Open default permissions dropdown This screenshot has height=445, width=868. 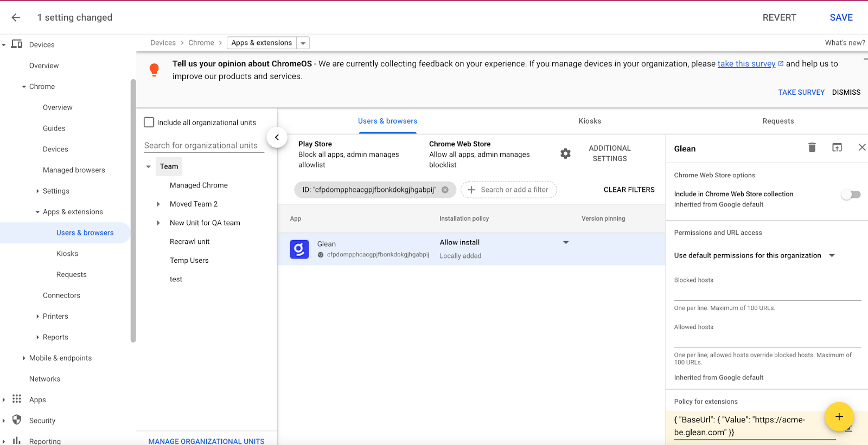[x=832, y=255]
